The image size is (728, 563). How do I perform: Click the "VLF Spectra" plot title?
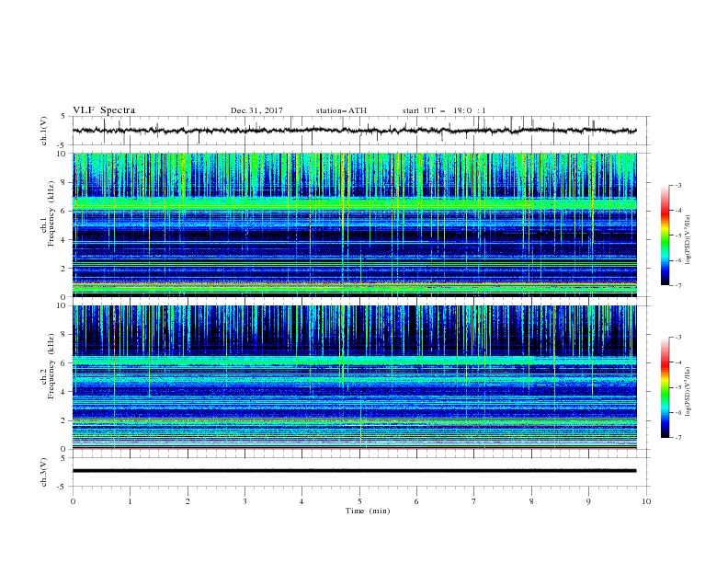pyautogui.click(x=104, y=110)
